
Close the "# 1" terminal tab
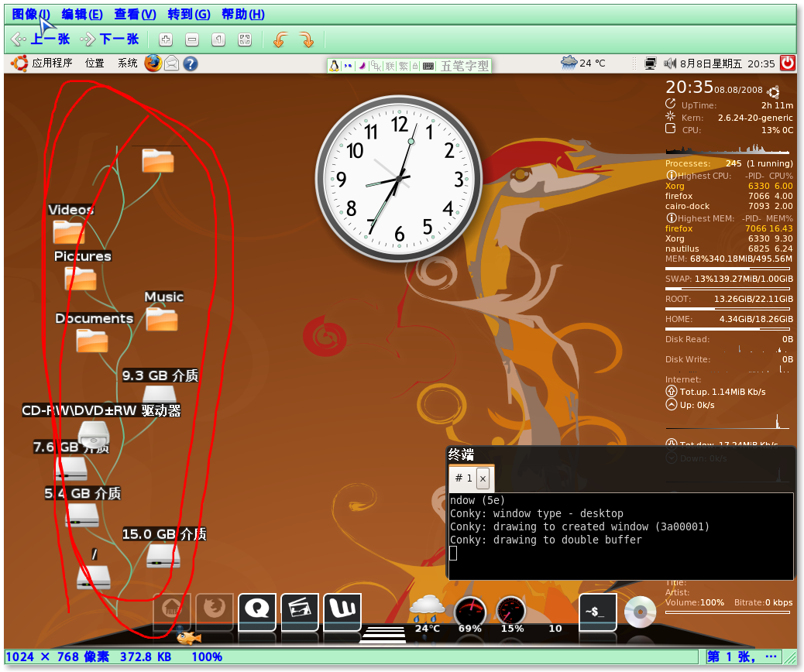coord(483,478)
